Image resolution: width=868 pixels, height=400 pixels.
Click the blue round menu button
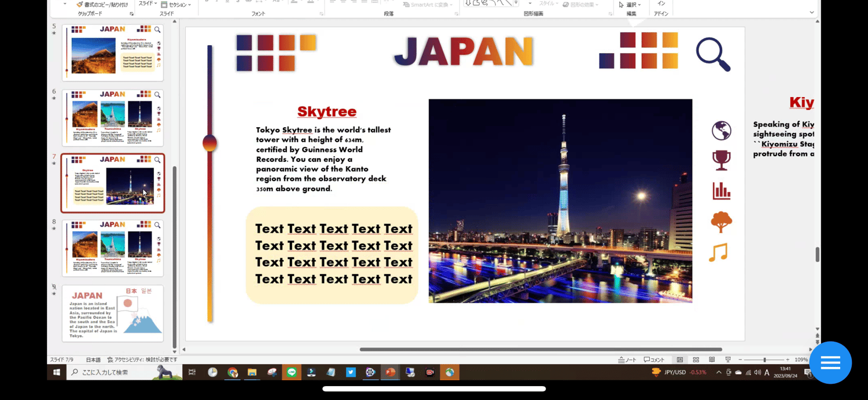(830, 362)
